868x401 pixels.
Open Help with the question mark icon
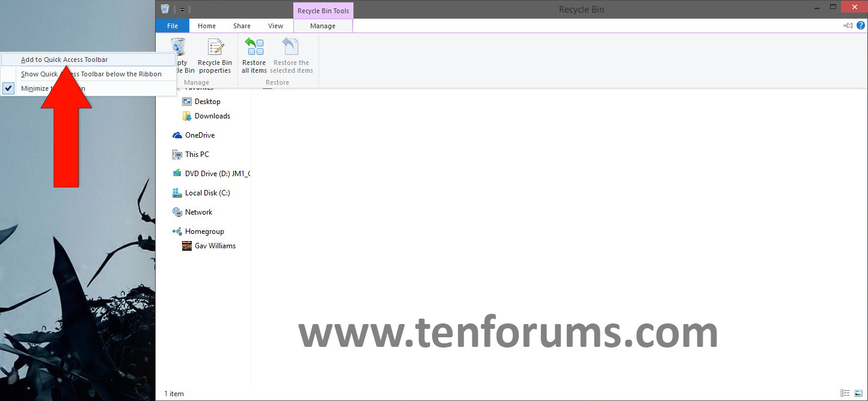click(x=861, y=25)
